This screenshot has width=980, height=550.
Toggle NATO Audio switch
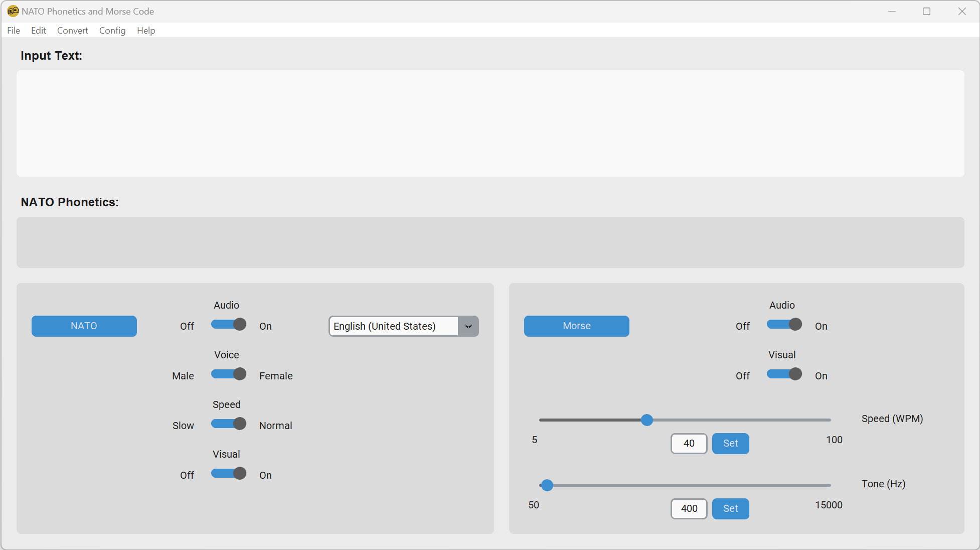coord(229,325)
